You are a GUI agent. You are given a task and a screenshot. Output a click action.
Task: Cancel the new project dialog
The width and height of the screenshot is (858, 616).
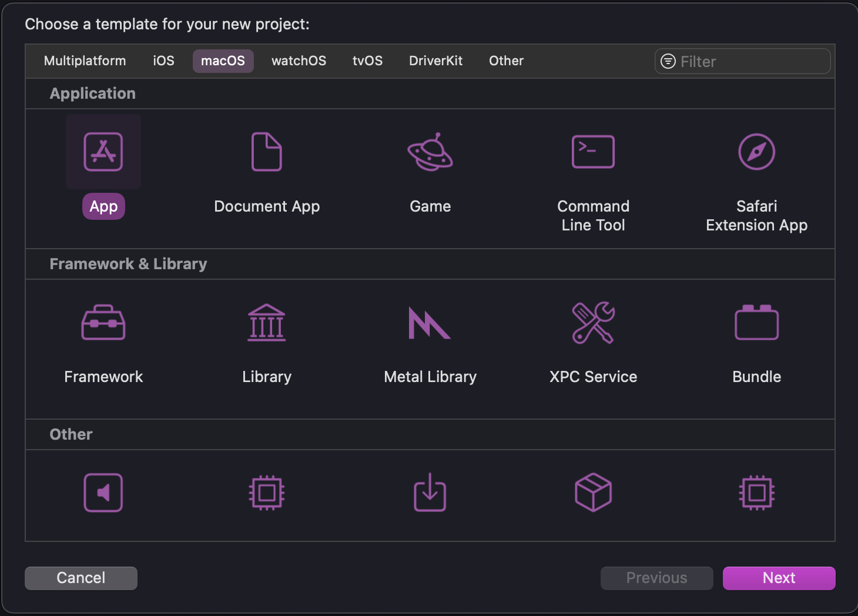coord(81,578)
